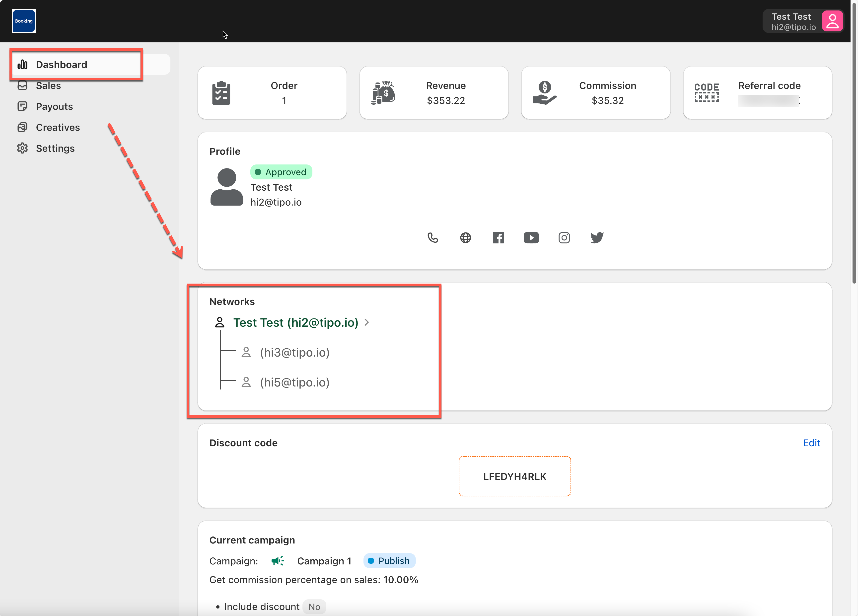Click the Facebook profile icon
The image size is (858, 616).
(x=498, y=238)
